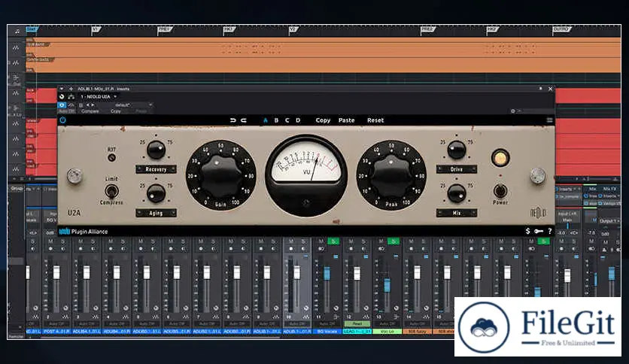Click the large Gain knob

(x=220, y=174)
